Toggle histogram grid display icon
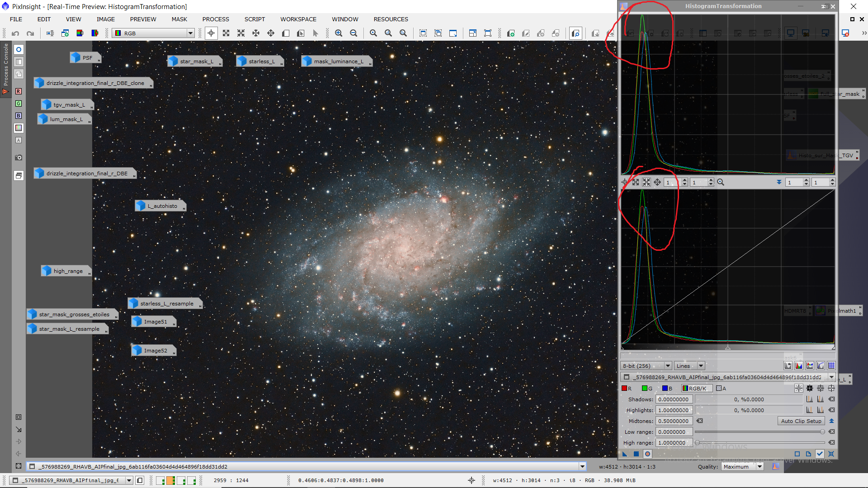 coord(831,366)
